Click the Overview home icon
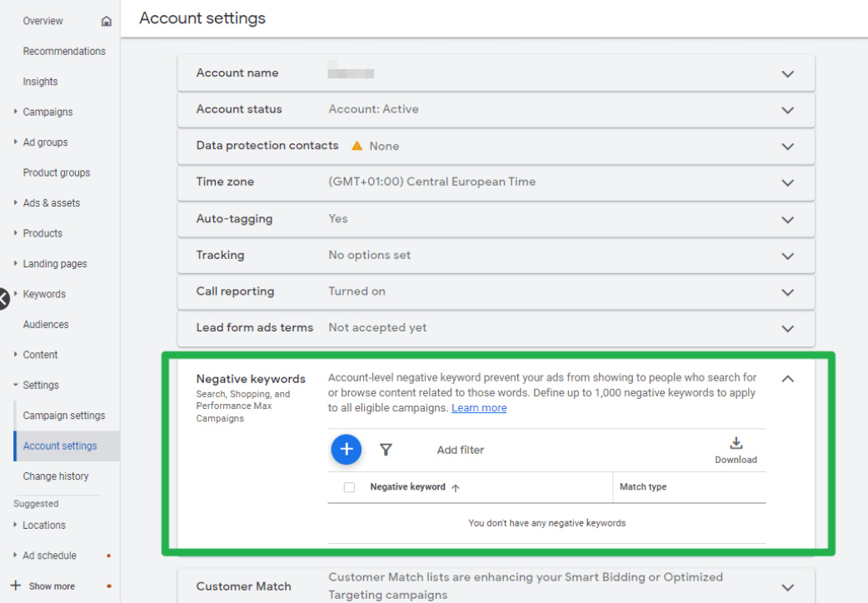The height and width of the screenshot is (603, 868). tap(106, 21)
